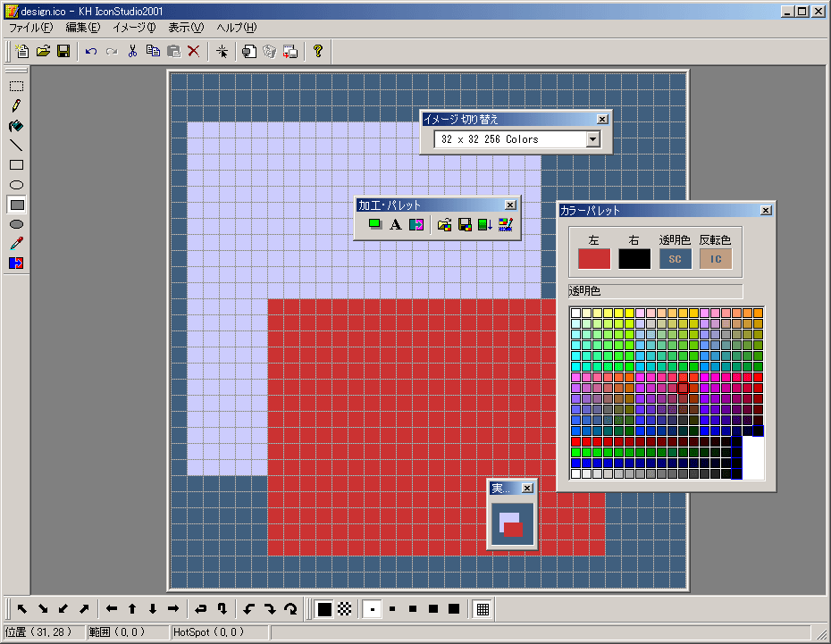Open the ファイル(F) menu
Image resolution: width=831 pixels, height=644 pixels.
point(30,28)
